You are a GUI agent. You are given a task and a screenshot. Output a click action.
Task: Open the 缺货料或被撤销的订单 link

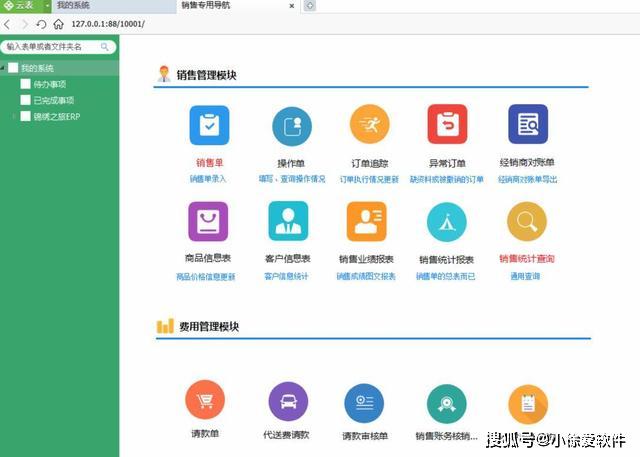coord(447,180)
